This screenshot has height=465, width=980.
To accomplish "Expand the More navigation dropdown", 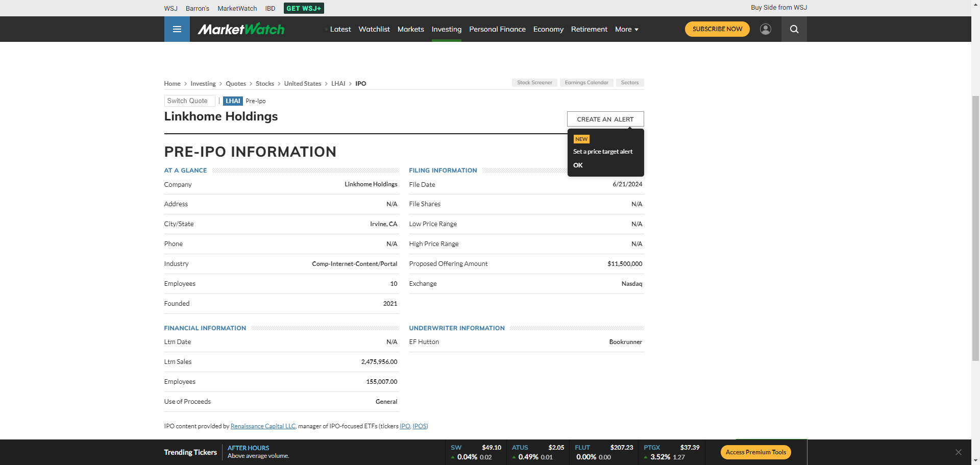I will (627, 29).
